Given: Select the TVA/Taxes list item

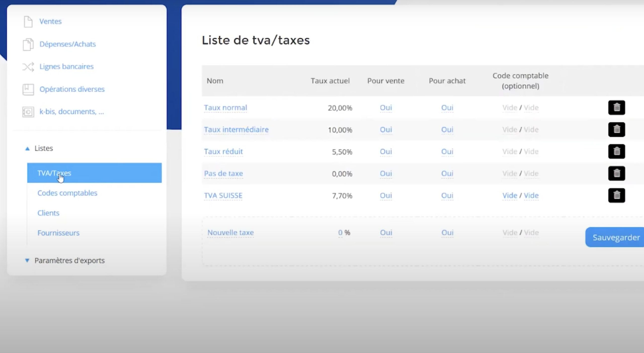Looking at the screenshot, I should [94, 173].
